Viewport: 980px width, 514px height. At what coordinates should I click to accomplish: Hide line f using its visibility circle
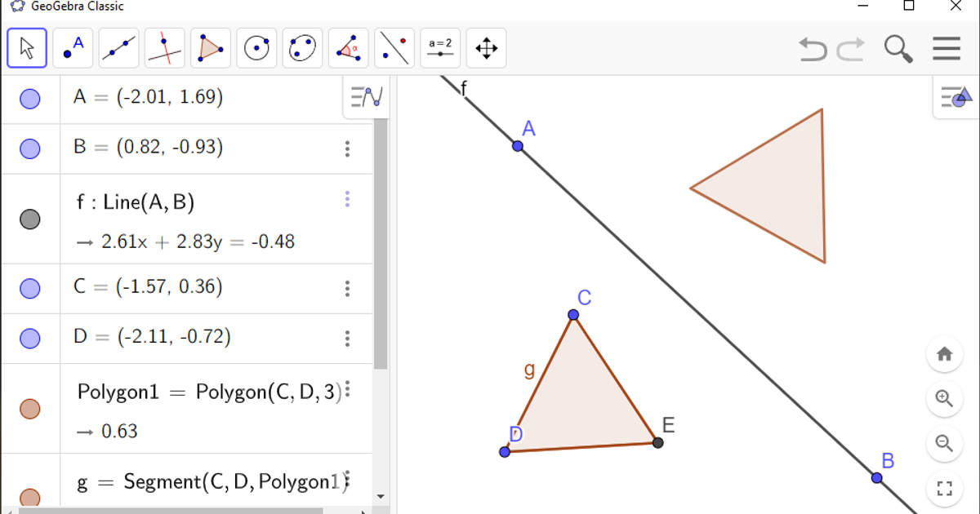click(30, 219)
